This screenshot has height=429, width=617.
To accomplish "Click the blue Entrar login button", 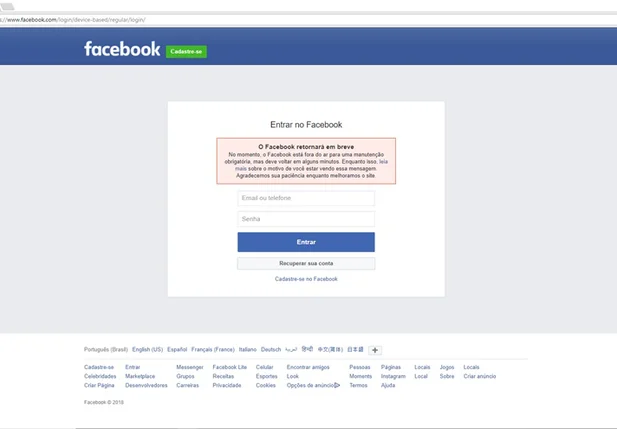I will 306,242.
